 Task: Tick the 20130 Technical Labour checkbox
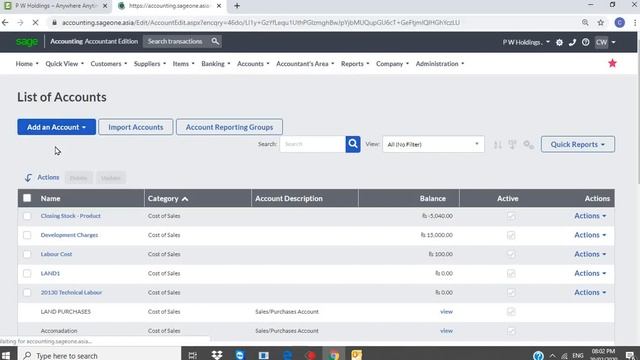point(27,293)
